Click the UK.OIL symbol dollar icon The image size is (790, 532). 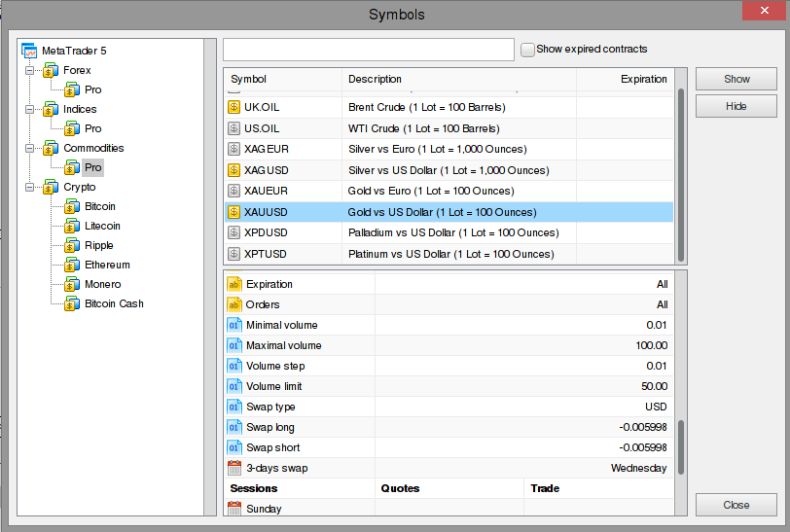pyautogui.click(x=233, y=107)
